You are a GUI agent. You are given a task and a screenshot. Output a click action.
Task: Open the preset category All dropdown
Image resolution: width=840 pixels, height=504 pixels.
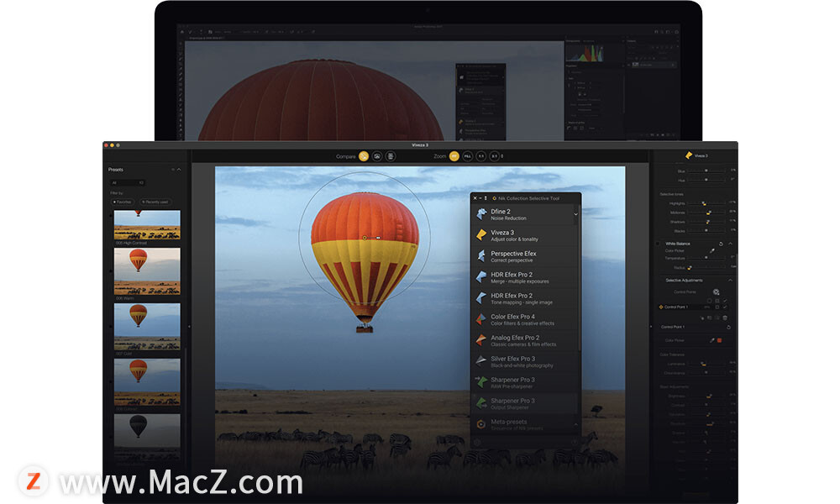(128, 182)
